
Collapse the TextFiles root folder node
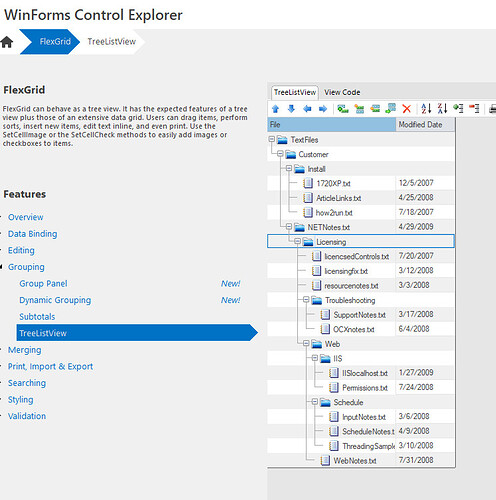point(272,139)
